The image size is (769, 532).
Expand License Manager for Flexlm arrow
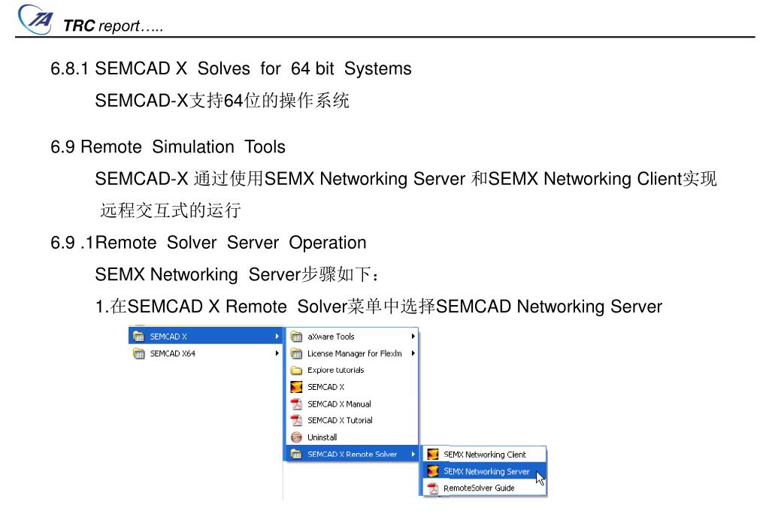tap(413, 353)
